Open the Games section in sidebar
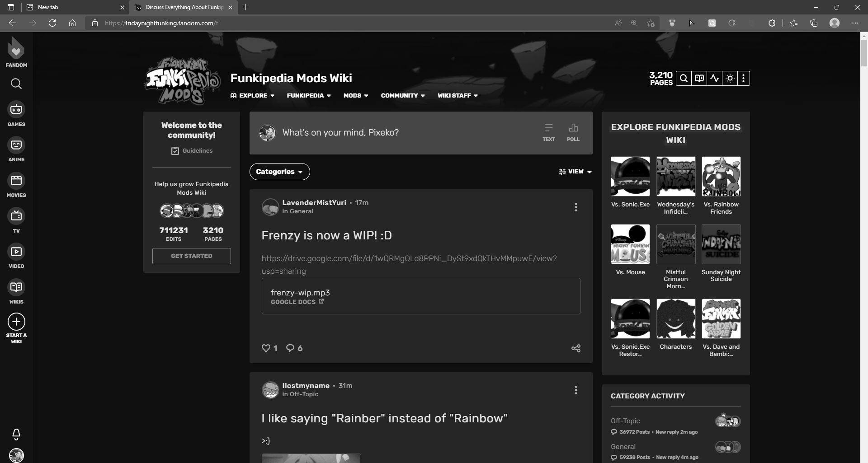 coord(16,114)
